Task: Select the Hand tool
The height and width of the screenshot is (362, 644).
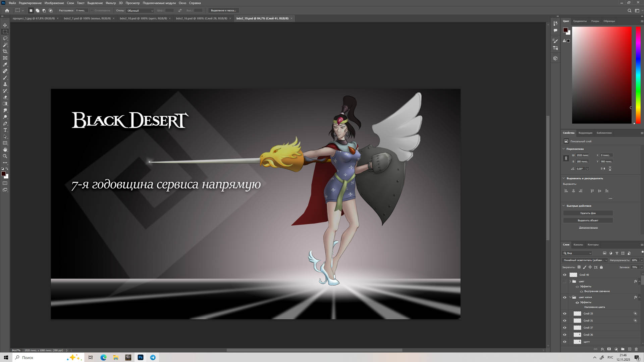Action: (x=5, y=149)
